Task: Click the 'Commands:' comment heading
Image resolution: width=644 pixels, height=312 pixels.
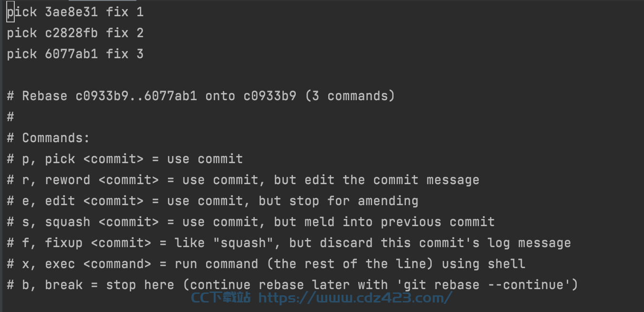Action: coord(56,138)
